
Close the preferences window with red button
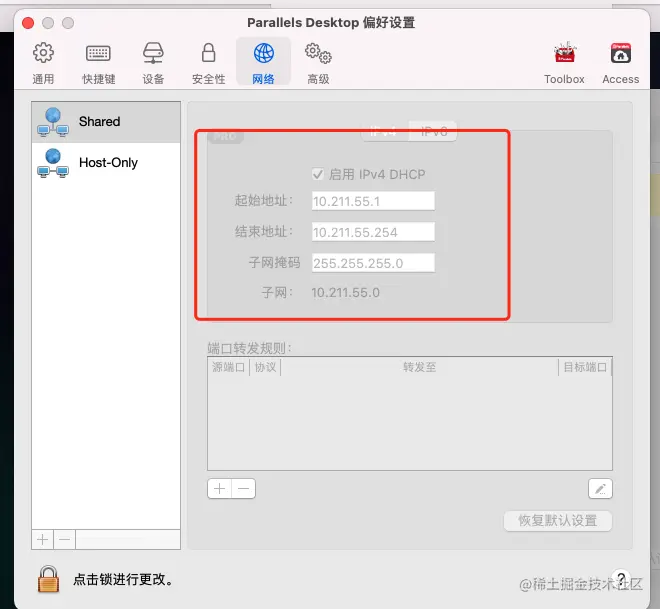point(28,23)
